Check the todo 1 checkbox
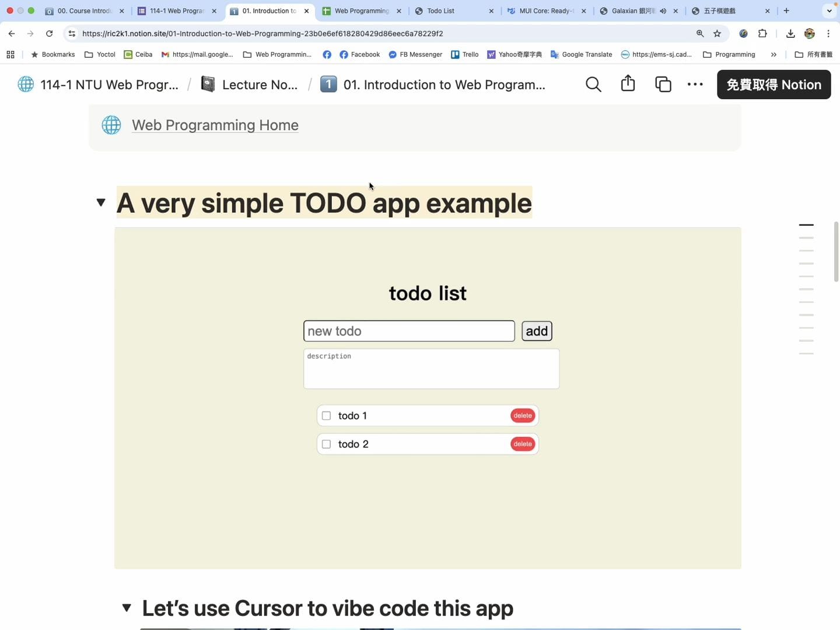Screen dimensions: 840x630 pos(327,416)
